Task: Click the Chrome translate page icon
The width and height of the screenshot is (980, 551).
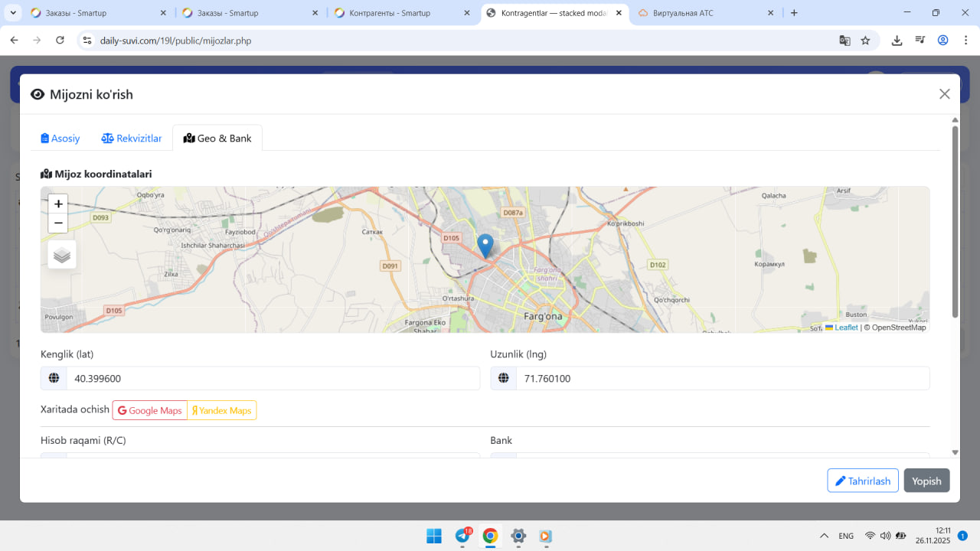Action: (x=844, y=41)
